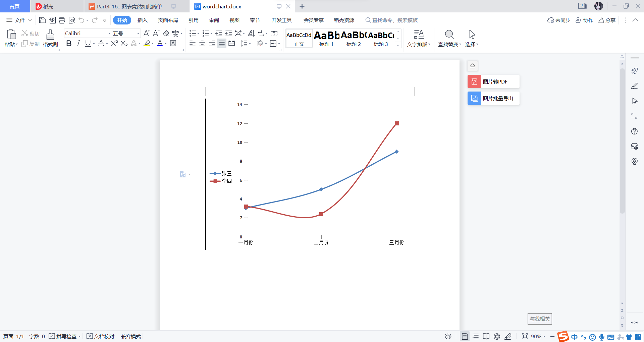Open the 审阅 ribbon tab
Screen dimensions: 644x342
(x=214, y=20)
